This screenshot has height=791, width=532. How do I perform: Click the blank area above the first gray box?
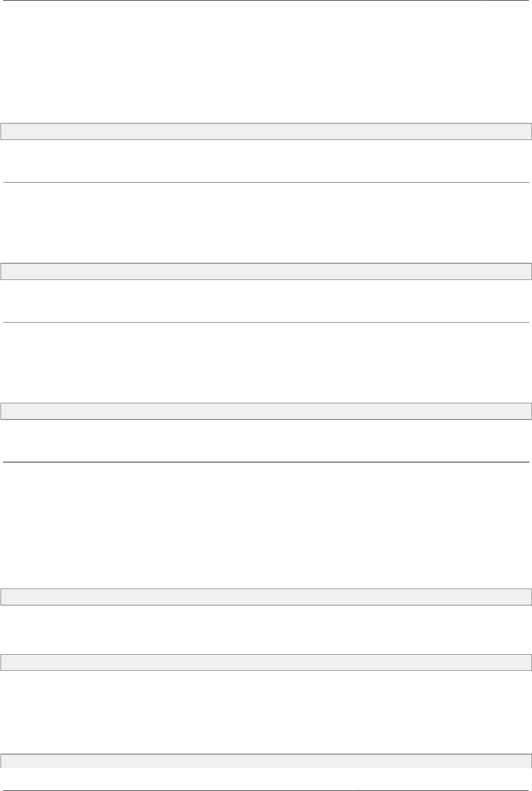tap(266, 62)
